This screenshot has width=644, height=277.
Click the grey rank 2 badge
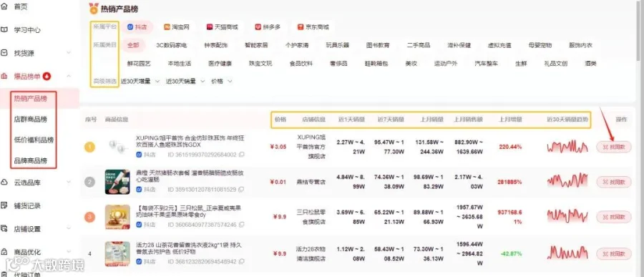click(x=90, y=182)
